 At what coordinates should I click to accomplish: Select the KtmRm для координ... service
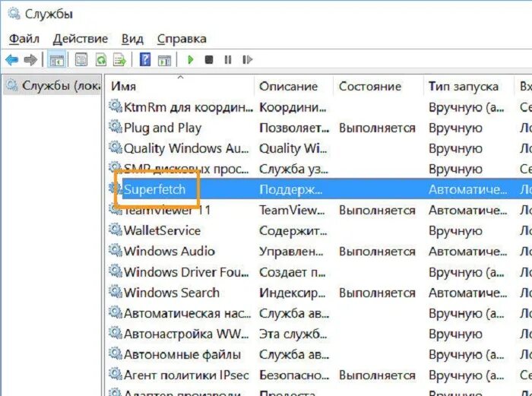pos(188,108)
